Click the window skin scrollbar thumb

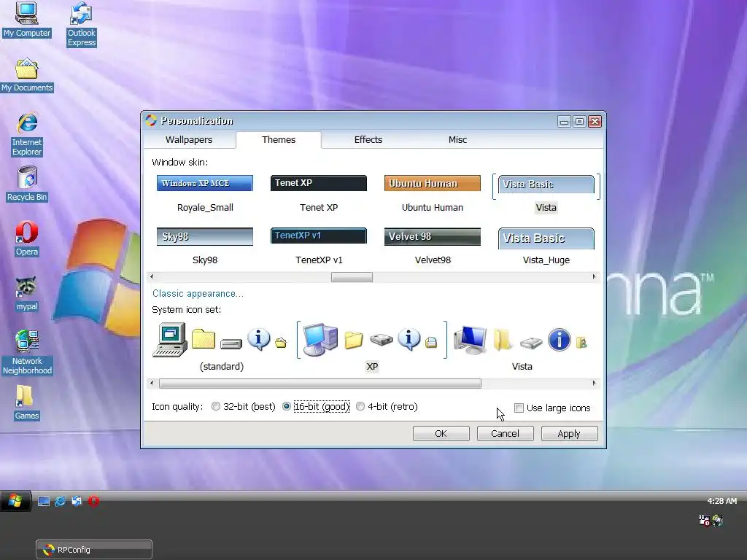point(352,276)
